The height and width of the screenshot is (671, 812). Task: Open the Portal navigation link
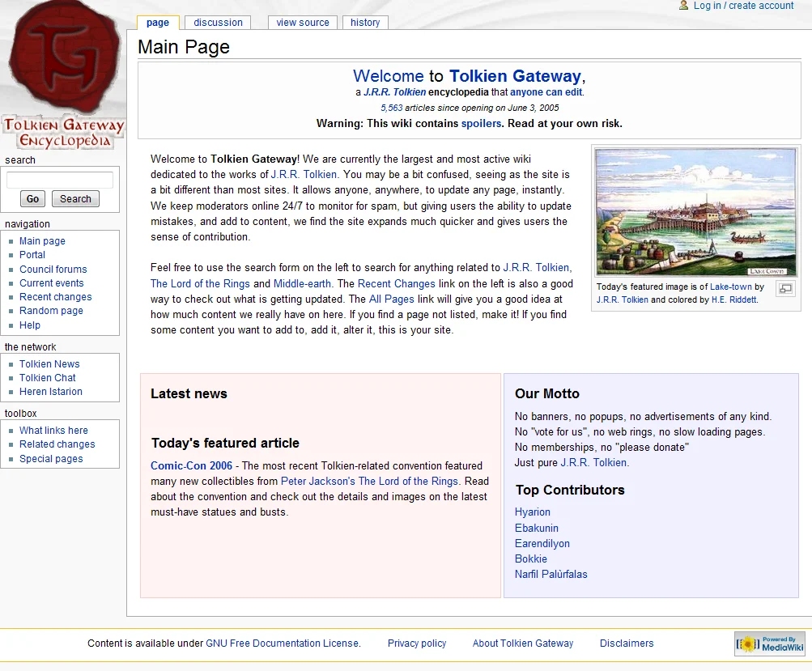click(x=32, y=255)
